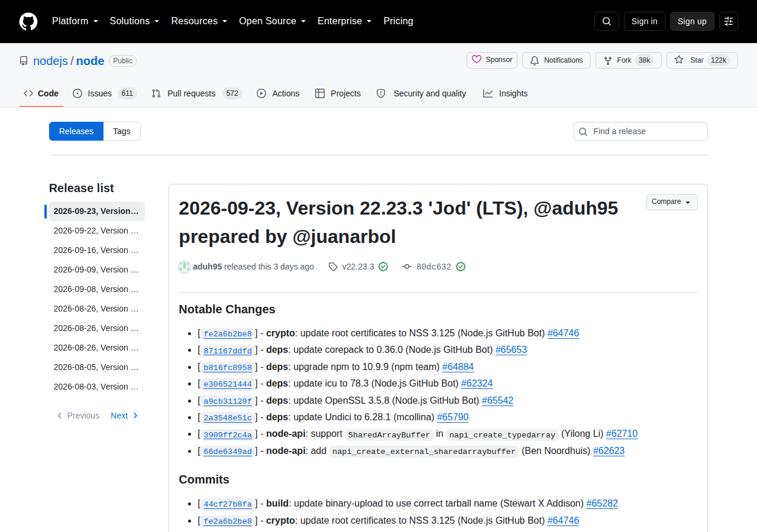Open the search magnifier in header
The height and width of the screenshot is (532, 757).
[607, 21]
